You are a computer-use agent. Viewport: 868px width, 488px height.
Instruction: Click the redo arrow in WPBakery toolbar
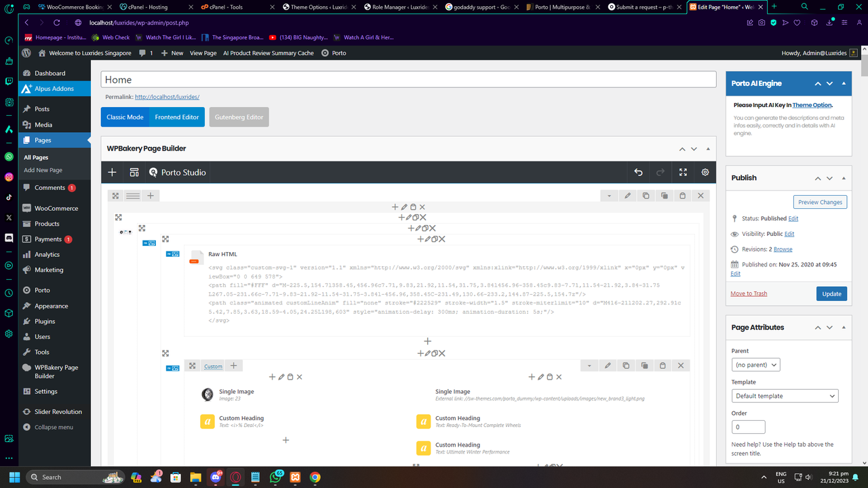pyautogui.click(x=660, y=172)
